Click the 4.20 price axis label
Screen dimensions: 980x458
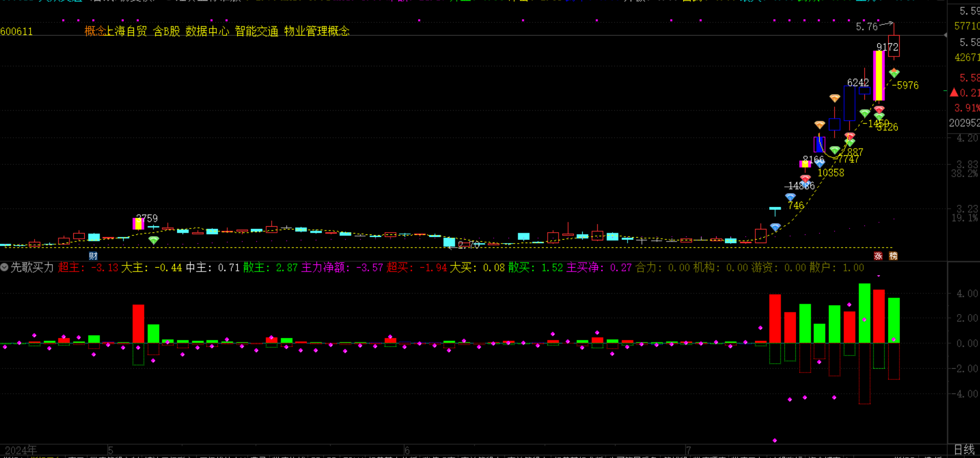(x=967, y=138)
